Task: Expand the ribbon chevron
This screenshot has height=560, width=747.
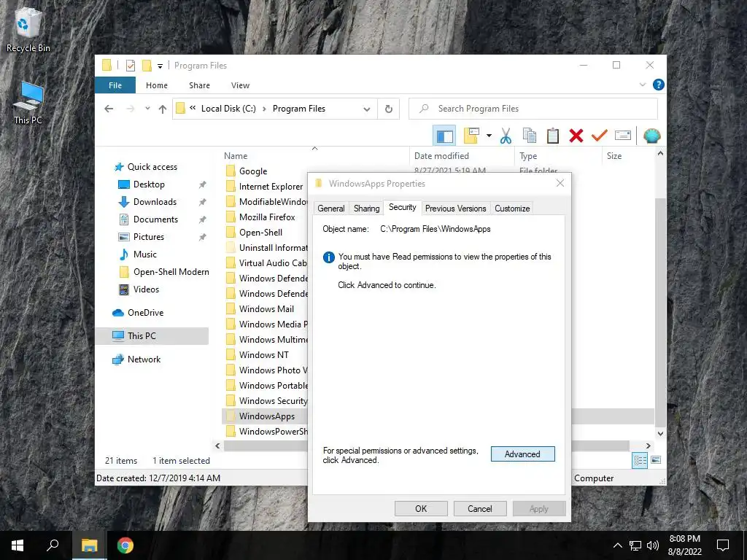Action: tap(642, 85)
